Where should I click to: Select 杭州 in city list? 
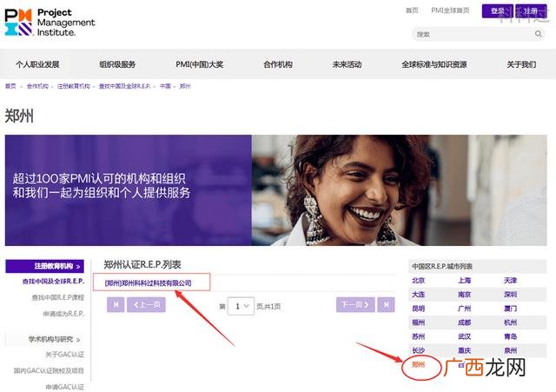click(x=510, y=322)
